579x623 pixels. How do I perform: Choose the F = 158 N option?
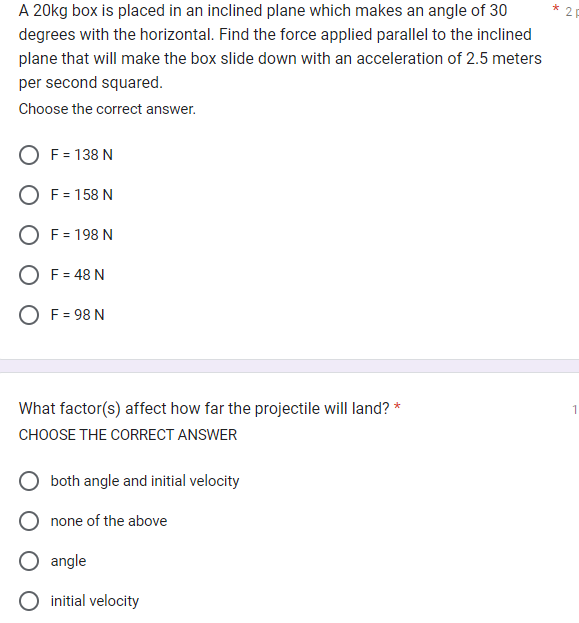coord(29,195)
